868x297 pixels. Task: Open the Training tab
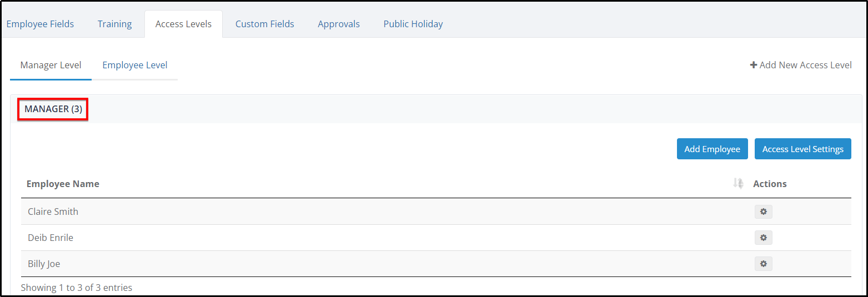114,24
